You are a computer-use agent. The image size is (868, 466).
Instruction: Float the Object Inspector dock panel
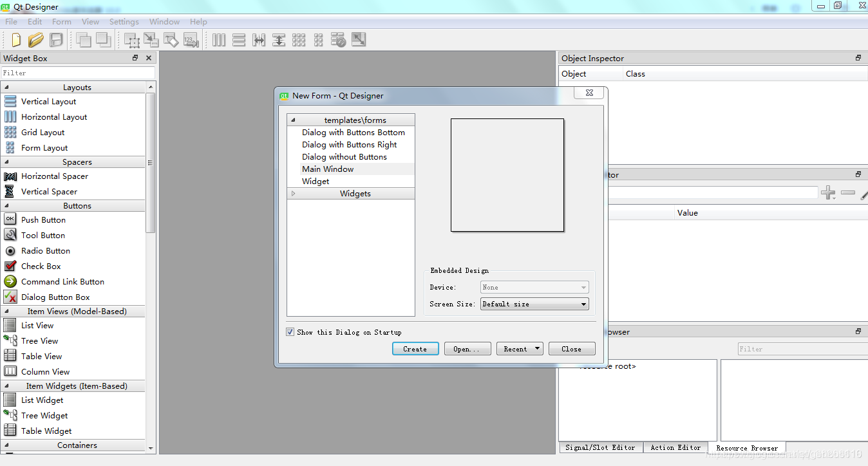[858, 58]
